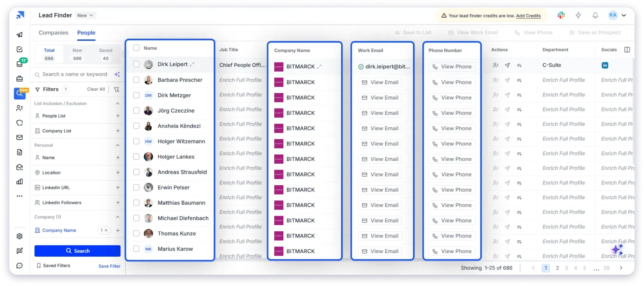This screenshot has width=644, height=286.
Task: Open the KA account menu chevron
Action: (624, 15)
